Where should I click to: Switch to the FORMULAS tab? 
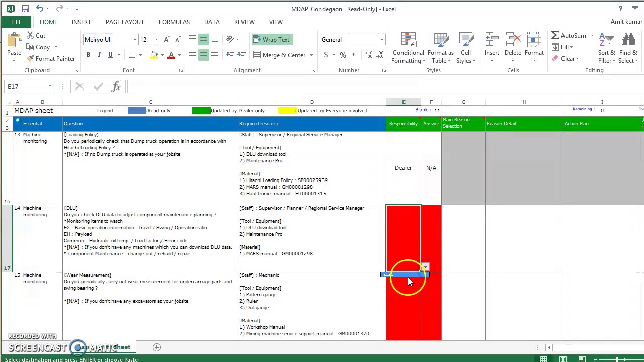(x=174, y=22)
